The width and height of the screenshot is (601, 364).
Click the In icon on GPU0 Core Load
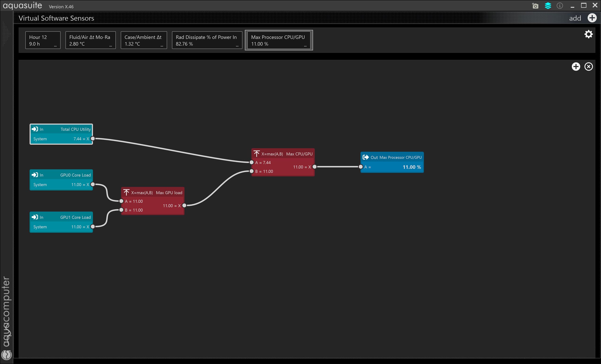[35, 175]
